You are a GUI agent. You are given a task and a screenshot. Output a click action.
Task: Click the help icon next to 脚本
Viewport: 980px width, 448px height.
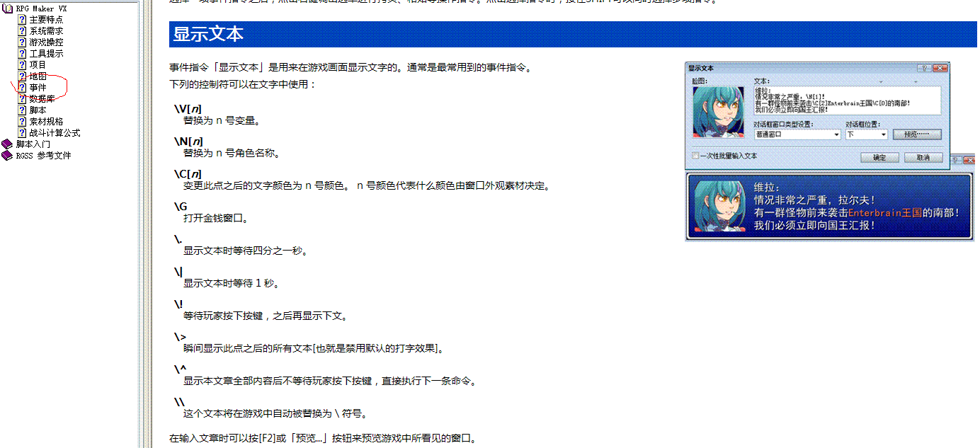pos(23,110)
